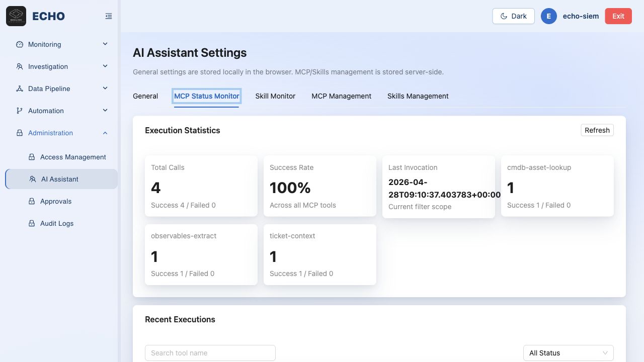The height and width of the screenshot is (362, 644).
Task: Collapse the sidebar with the menu-fold icon
Action: pos(109,16)
